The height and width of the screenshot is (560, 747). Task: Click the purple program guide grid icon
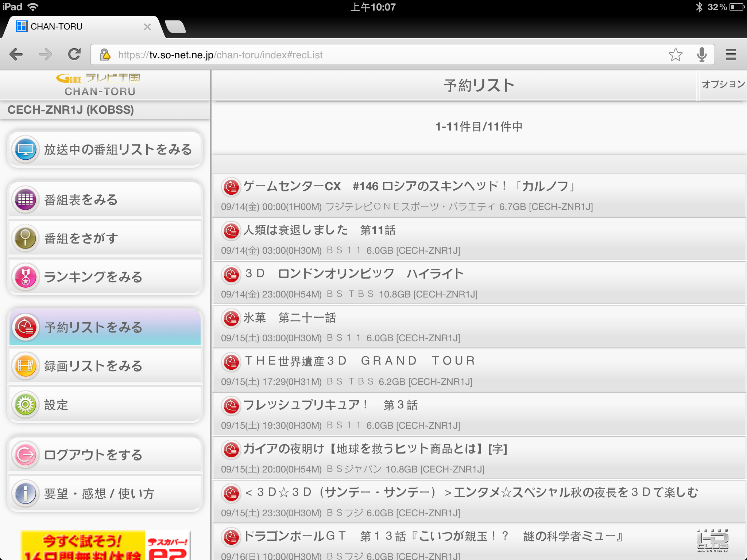(x=25, y=200)
